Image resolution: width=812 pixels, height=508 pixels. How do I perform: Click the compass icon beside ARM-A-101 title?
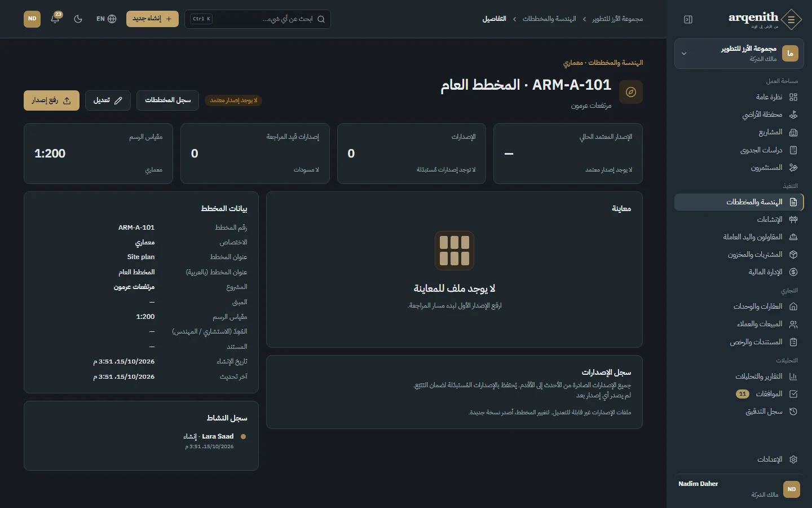point(631,92)
